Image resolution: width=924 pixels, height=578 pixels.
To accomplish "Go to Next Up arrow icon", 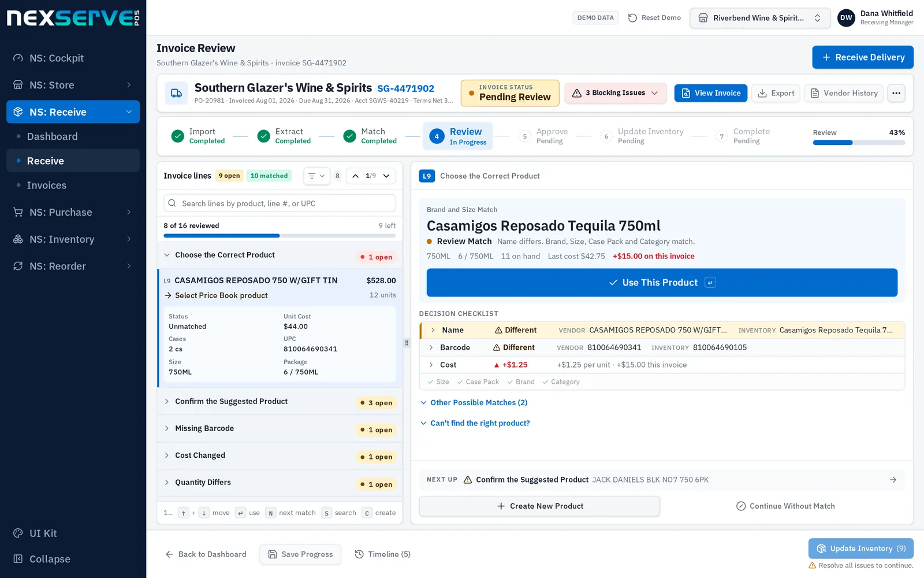I will pos(893,480).
